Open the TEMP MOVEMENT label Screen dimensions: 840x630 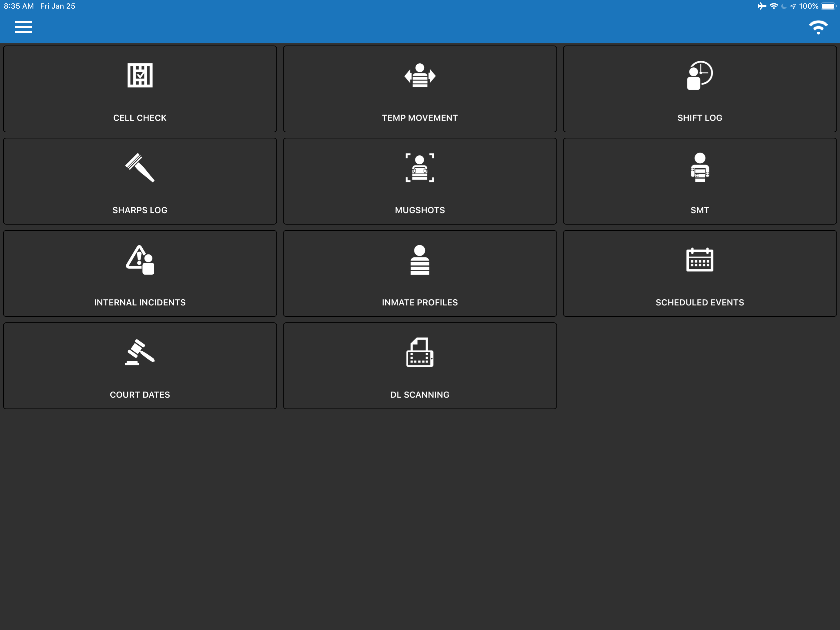tap(420, 118)
